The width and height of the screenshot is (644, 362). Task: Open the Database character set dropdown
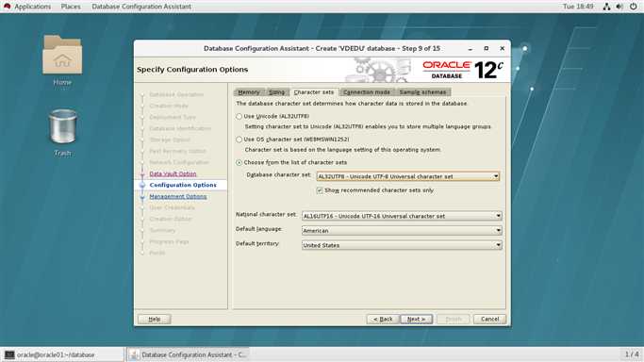pyautogui.click(x=408, y=176)
